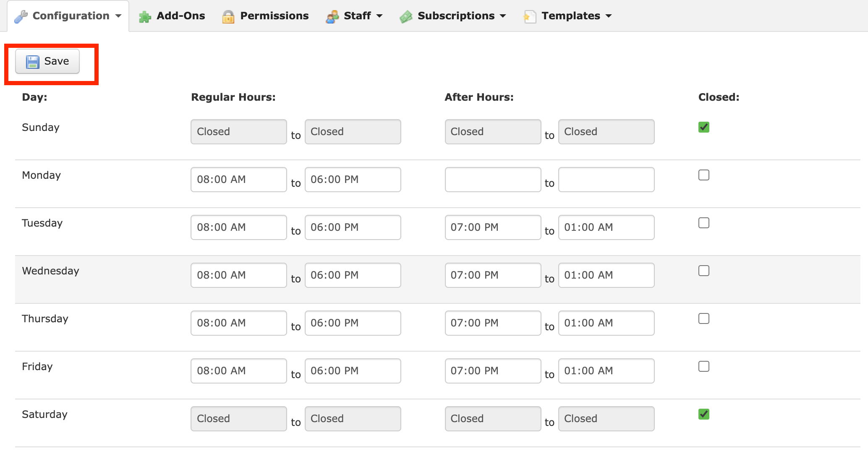Viewport: 868px width, 454px height.
Task: Click the green Subscriptions money icon
Action: (406, 17)
